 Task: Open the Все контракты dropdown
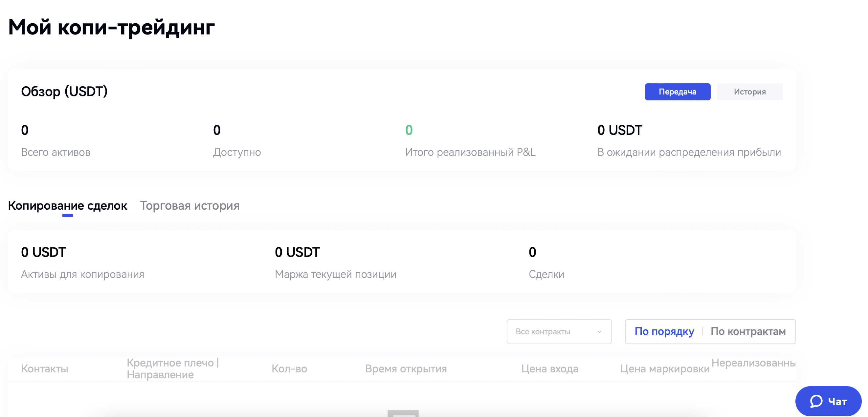(x=558, y=331)
